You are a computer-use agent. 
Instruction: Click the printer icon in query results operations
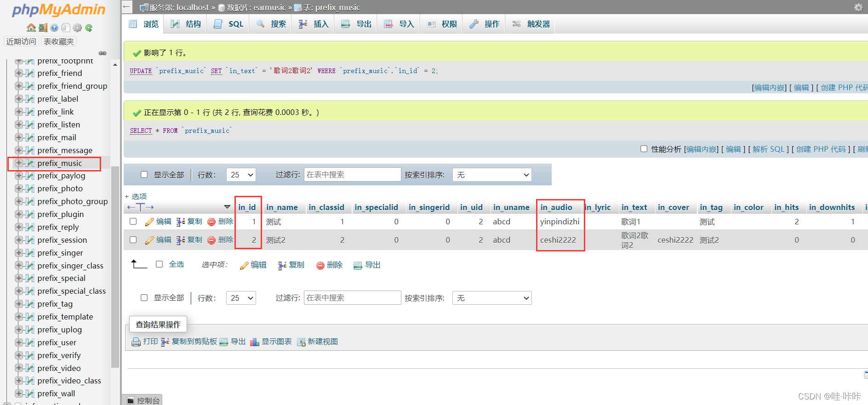click(x=136, y=342)
